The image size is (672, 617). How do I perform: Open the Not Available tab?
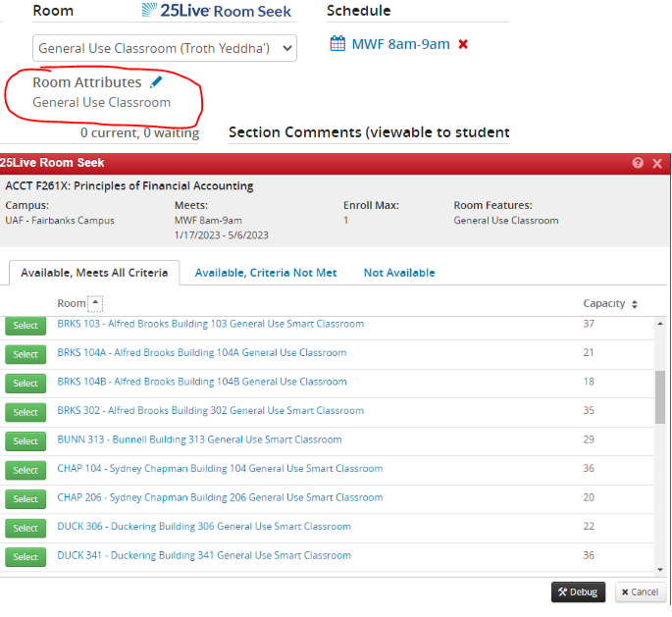398,273
